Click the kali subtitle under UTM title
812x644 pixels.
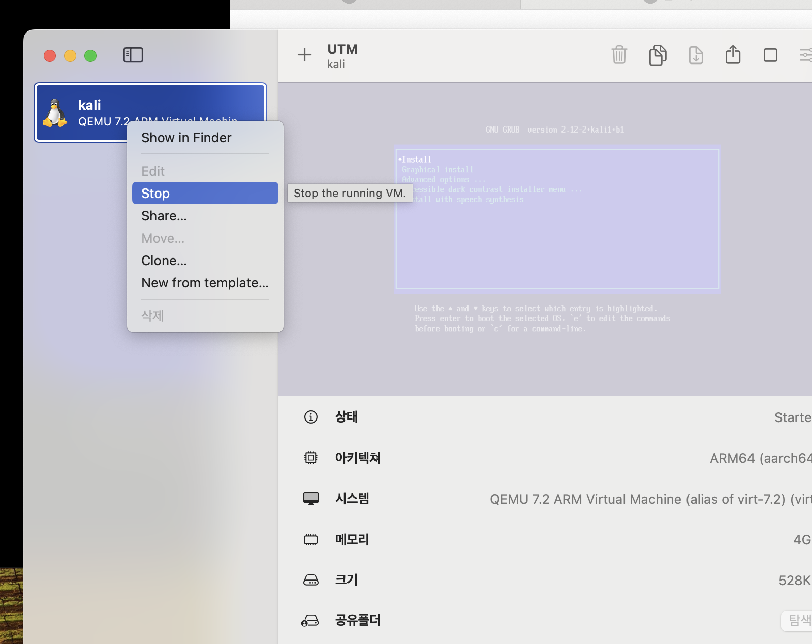336,65
